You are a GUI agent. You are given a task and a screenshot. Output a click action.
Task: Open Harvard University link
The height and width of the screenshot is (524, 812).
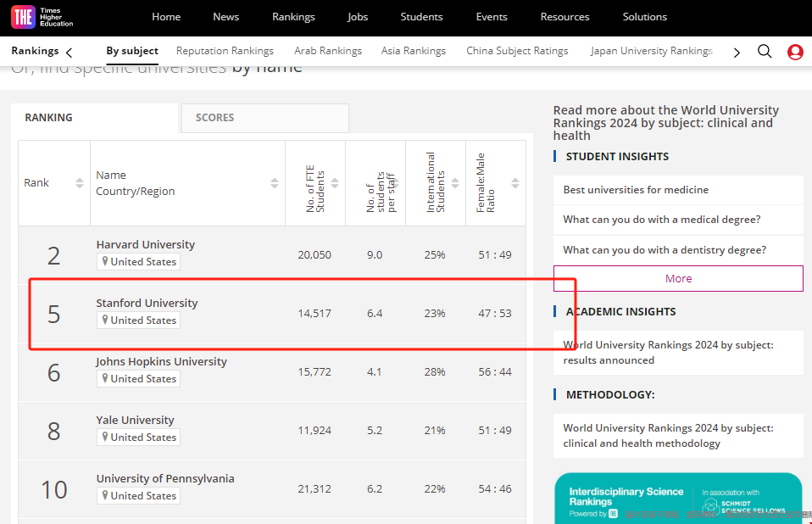coord(146,244)
